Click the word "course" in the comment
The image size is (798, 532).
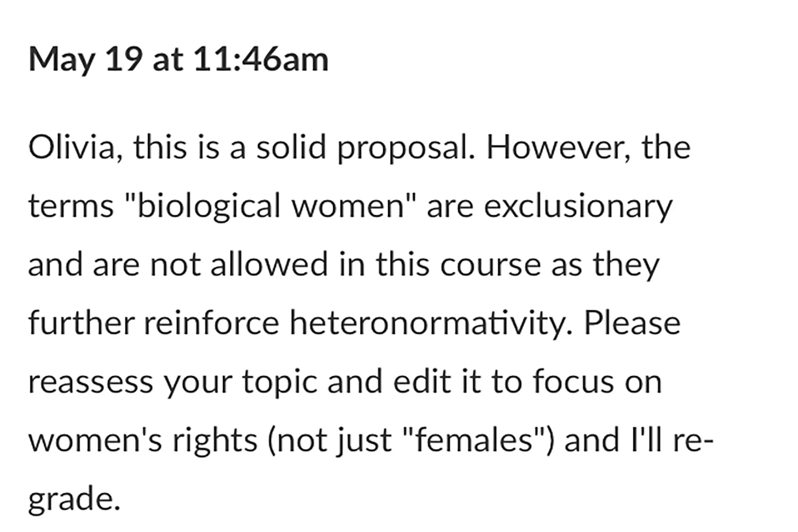[x=490, y=265]
